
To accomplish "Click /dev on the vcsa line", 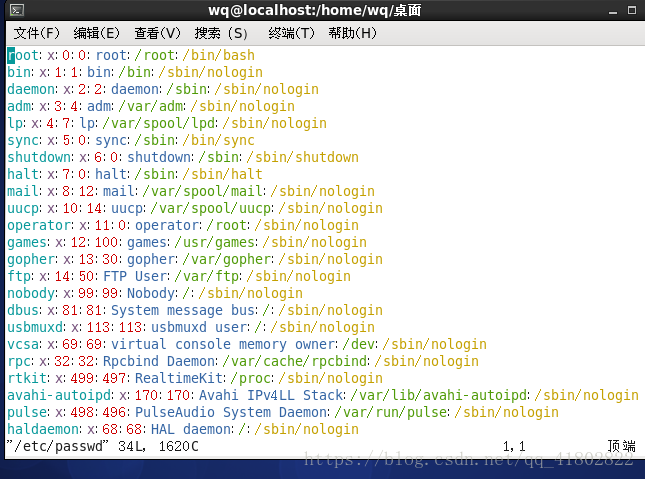I will click(359, 344).
